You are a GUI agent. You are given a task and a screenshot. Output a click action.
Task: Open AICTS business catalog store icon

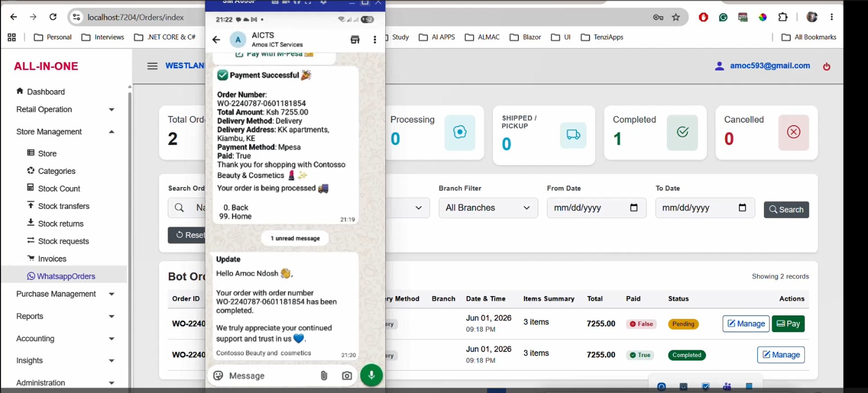[x=355, y=40]
